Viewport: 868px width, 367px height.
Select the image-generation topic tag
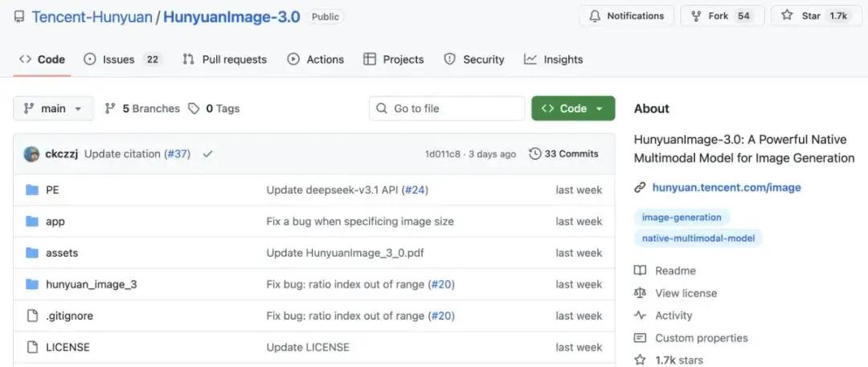pyautogui.click(x=682, y=217)
